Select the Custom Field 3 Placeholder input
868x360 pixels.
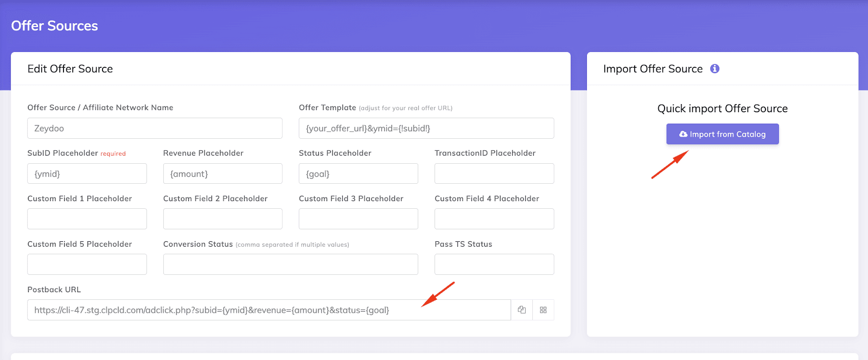click(358, 219)
